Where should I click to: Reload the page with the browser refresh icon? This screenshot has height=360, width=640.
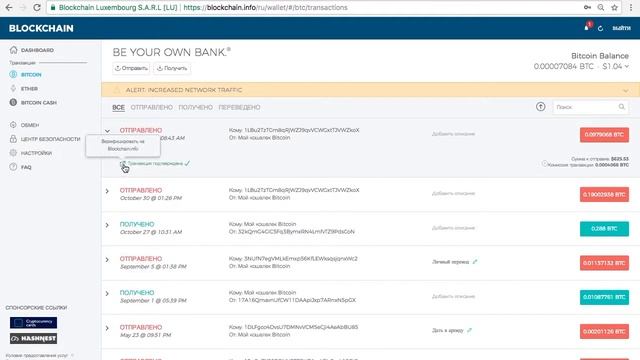point(37,7)
